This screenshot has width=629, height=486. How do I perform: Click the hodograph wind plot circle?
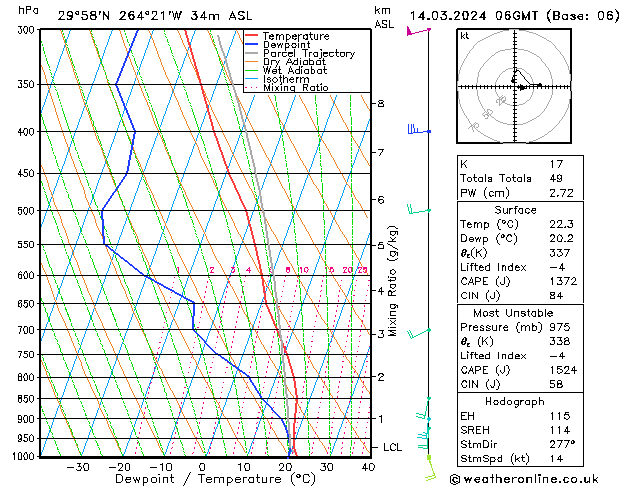tap(514, 86)
